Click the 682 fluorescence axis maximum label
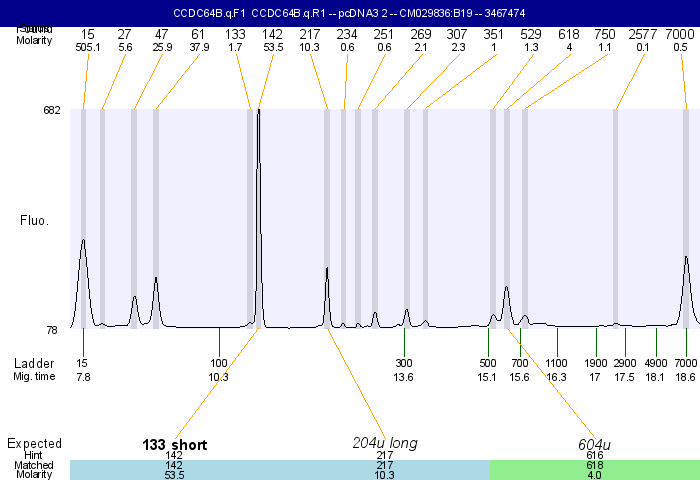 [x=52, y=110]
